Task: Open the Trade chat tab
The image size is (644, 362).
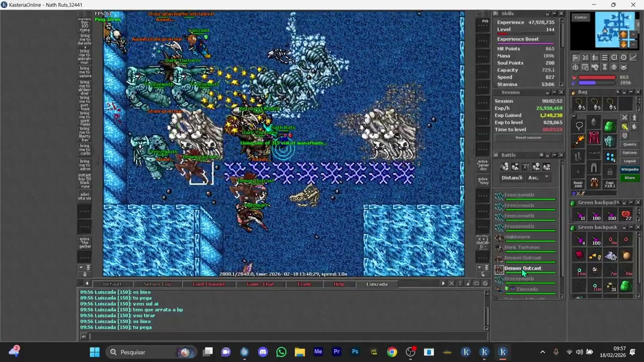Action: coord(304,284)
